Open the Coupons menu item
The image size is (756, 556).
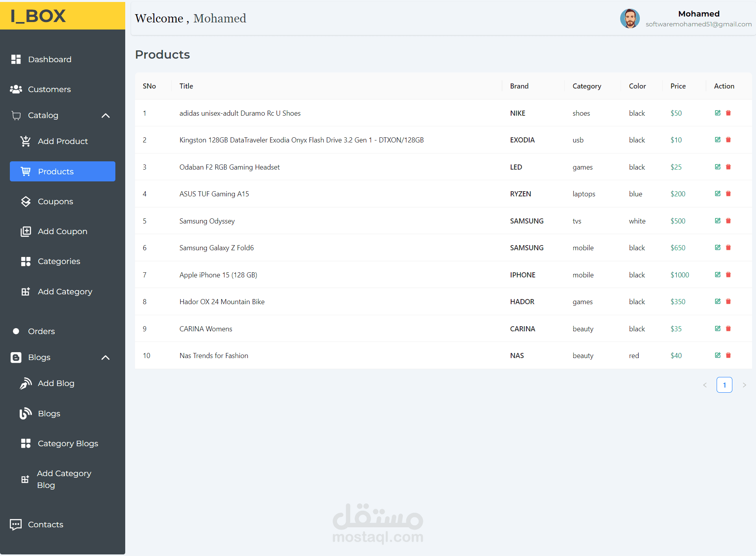[55, 201]
